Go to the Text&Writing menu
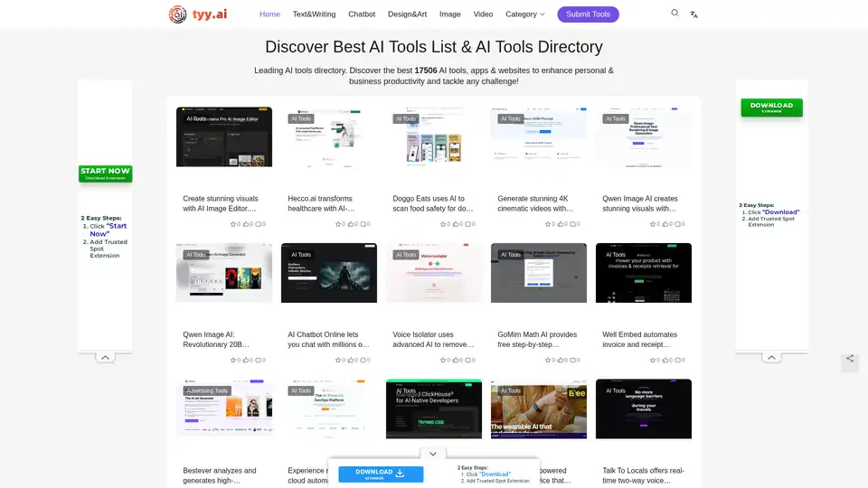The width and height of the screenshot is (868, 488). tap(314, 14)
